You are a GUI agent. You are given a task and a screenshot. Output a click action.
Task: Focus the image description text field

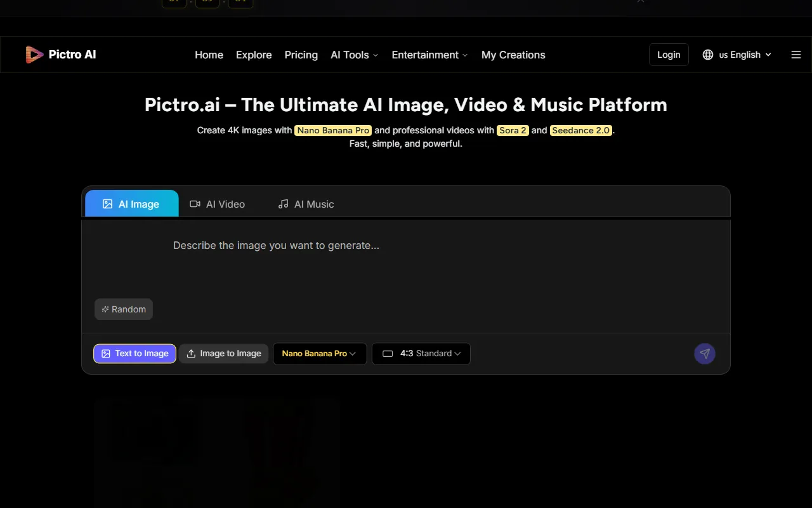click(406, 260)
